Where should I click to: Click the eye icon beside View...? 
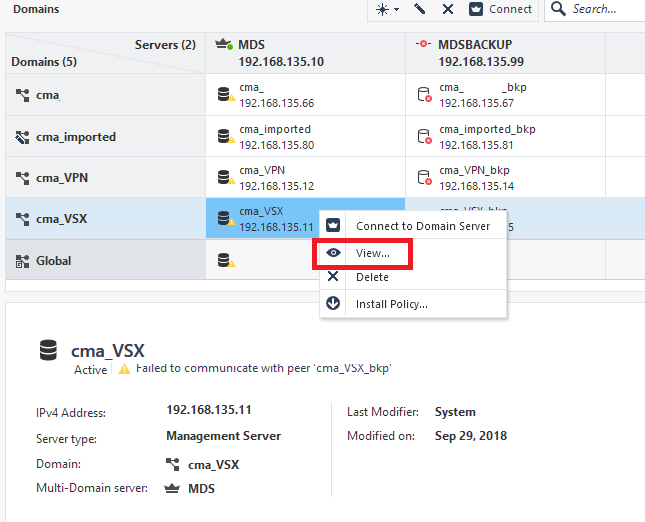tap(333, 253)
